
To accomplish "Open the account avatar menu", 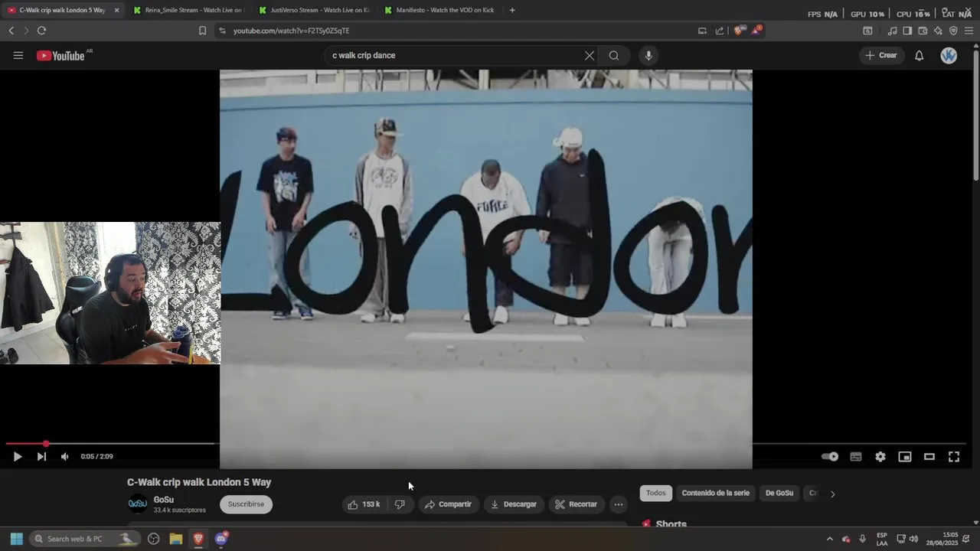I will (949, 55).
